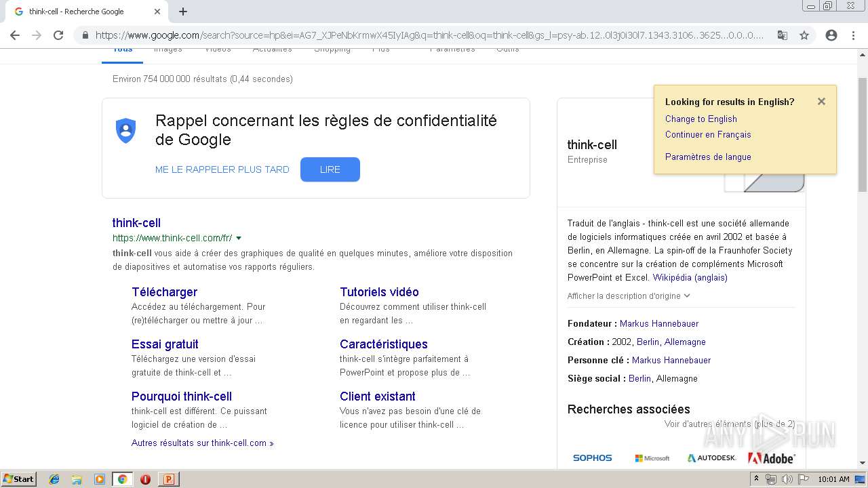Click Markus Hannebauer in Fondateur row

pos(659,324)
